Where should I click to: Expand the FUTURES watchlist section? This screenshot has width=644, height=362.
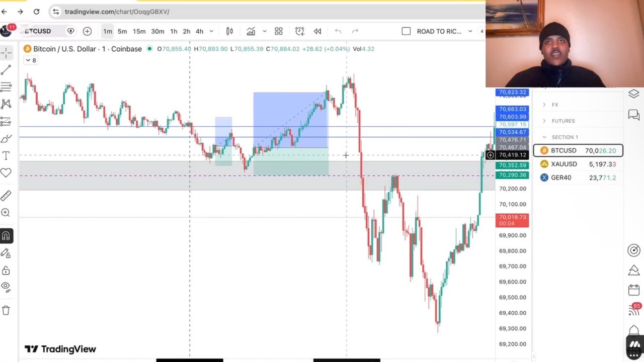click(544, 121)
